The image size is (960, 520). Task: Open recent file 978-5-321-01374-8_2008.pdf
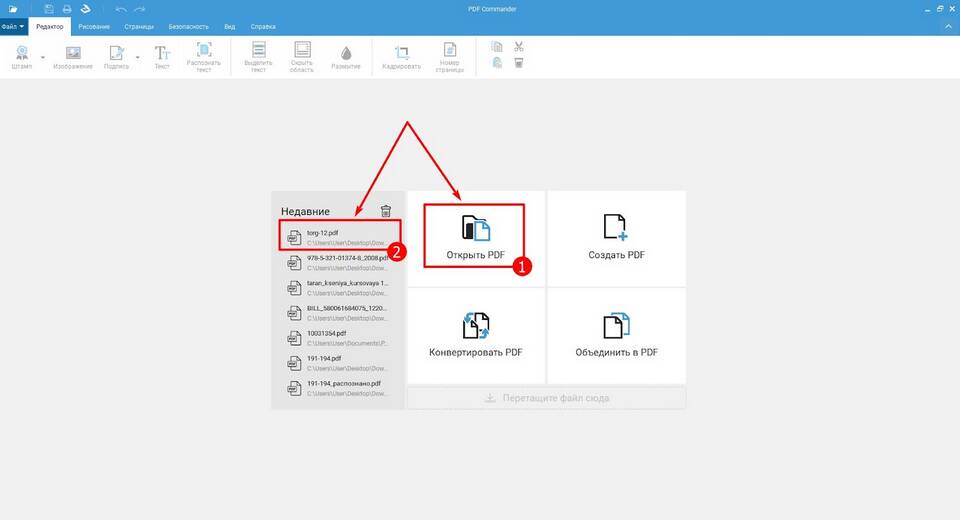point(340,263)
